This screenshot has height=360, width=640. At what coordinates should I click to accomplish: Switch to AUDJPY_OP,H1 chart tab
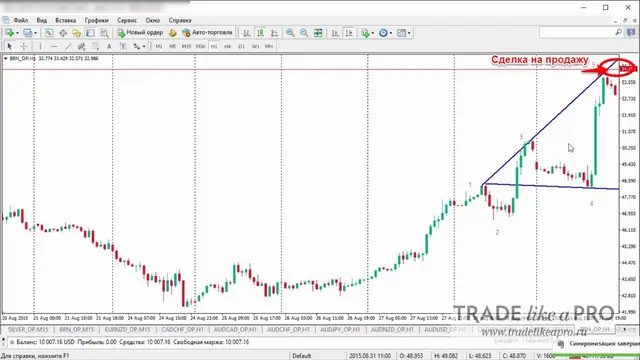tap(340, 329)
